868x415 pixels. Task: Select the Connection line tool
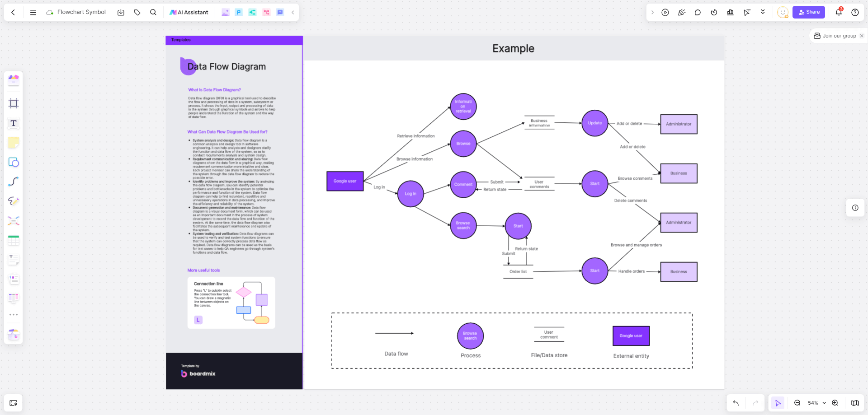[14, 182]
